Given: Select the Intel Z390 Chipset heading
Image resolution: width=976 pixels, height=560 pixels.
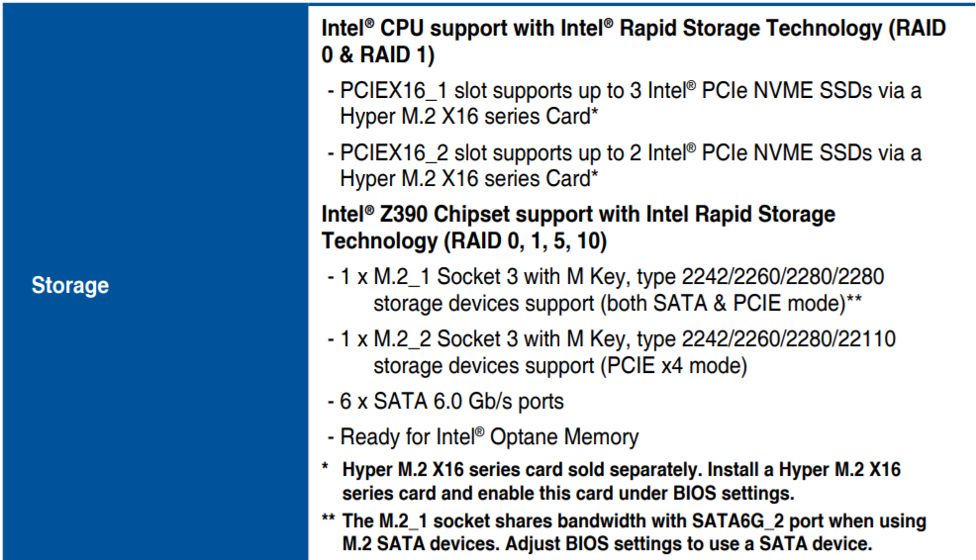Looking at the screenshot, I should click(578, 228).
